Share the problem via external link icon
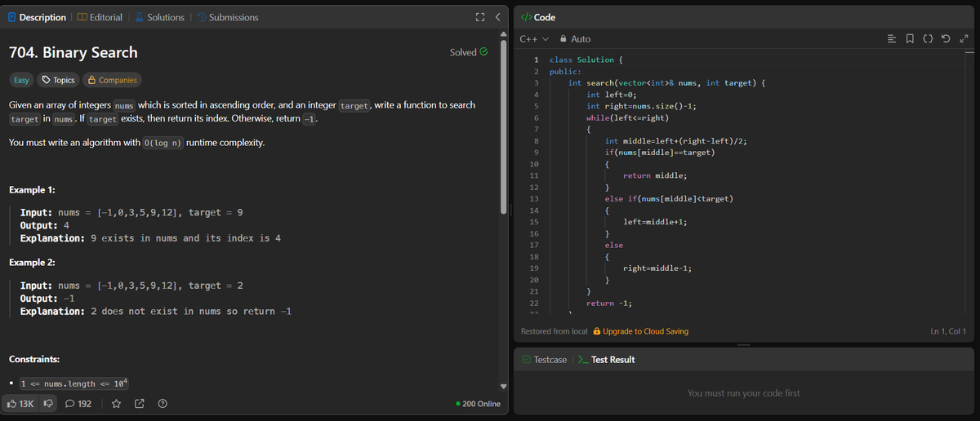Viewport: 980px width, 421px height. (x=140, y=404)
